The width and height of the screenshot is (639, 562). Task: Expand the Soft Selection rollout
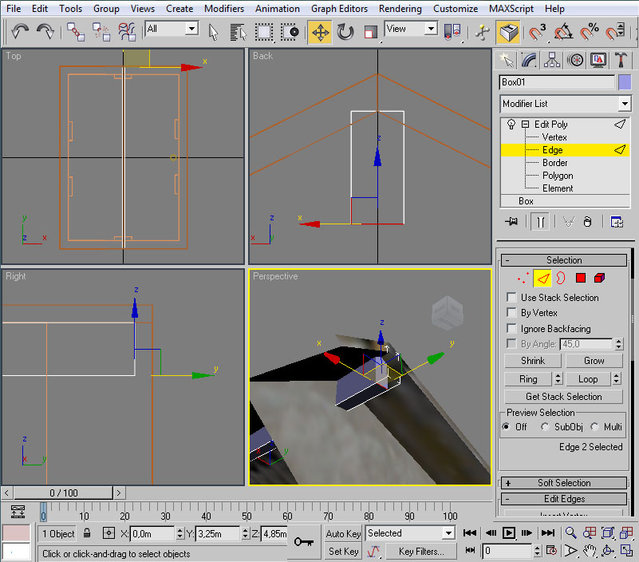coord(564,483)
